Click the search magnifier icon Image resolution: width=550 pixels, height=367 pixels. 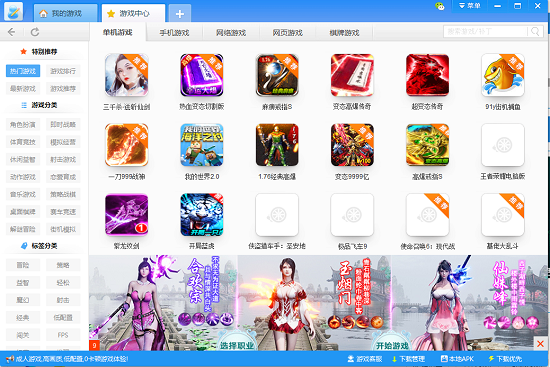point(535,32)
